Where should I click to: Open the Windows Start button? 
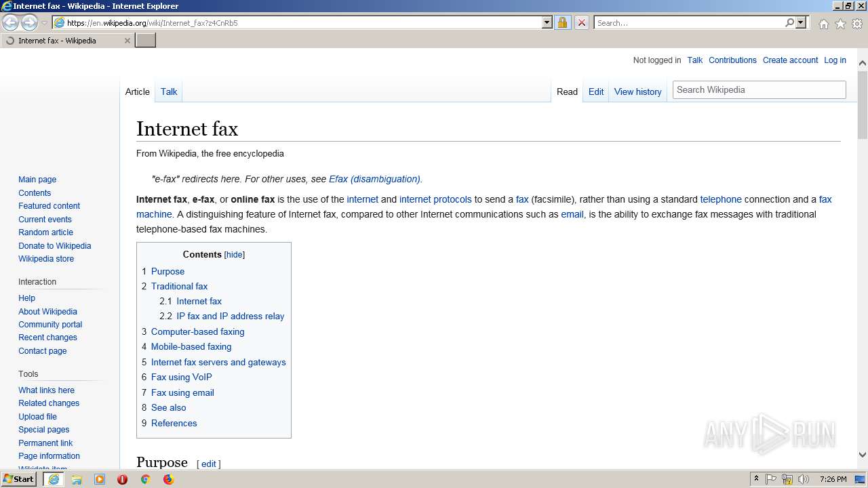click(19, 479)
